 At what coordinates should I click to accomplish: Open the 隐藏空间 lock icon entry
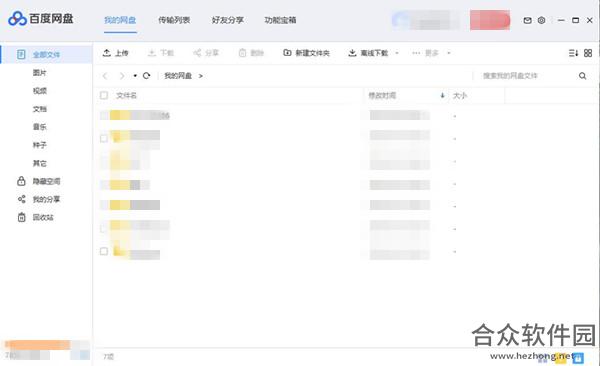coord(21,181)
